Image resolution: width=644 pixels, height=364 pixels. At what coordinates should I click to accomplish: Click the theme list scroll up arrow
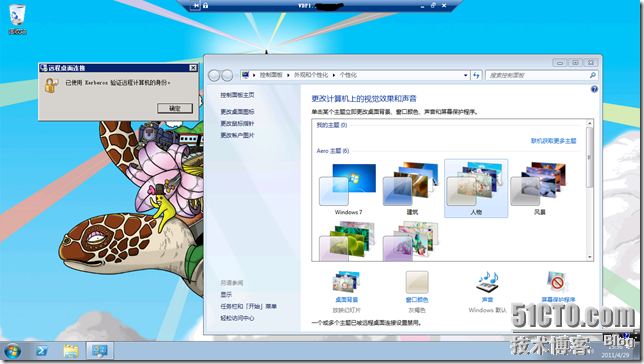coord(590,123)
